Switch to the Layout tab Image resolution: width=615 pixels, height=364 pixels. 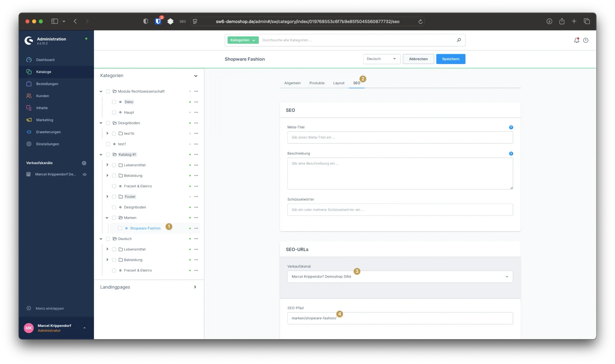pos(339,83)
